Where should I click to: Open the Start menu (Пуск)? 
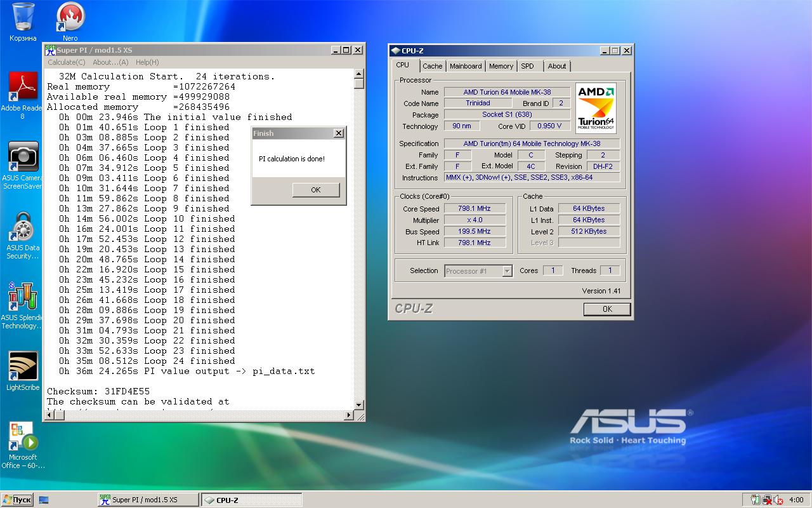(17, 500)
